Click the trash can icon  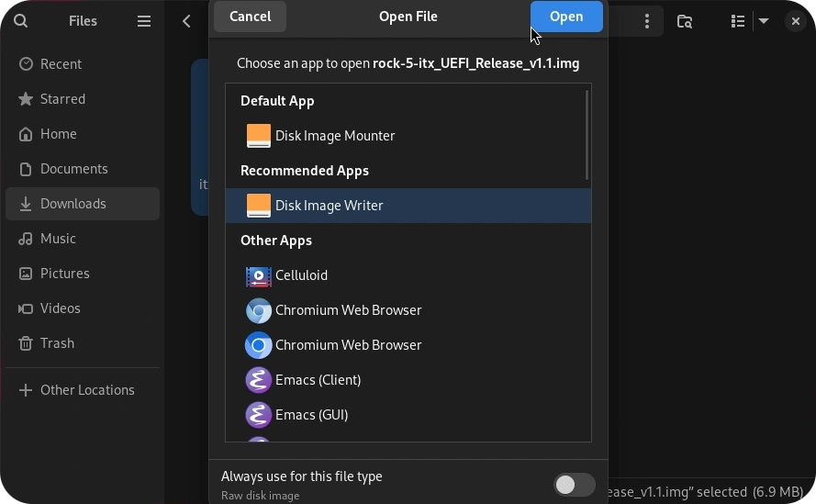(26, 343)
